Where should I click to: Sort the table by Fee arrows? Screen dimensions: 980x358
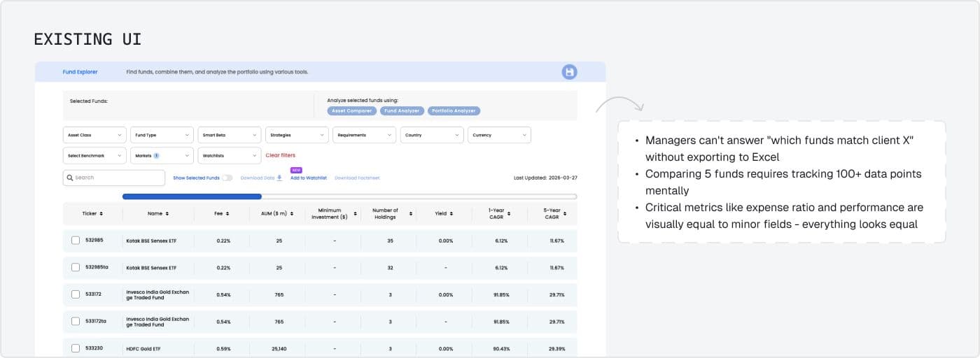(229, 213)
